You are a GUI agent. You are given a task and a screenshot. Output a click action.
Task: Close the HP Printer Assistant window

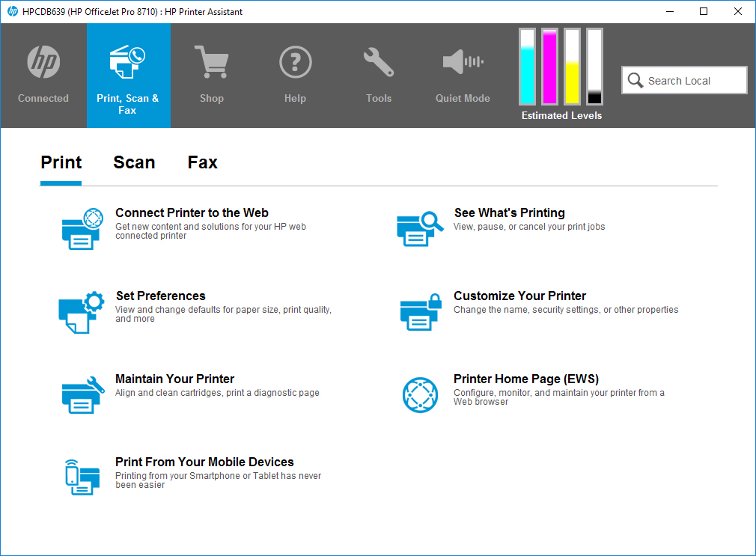738,11
